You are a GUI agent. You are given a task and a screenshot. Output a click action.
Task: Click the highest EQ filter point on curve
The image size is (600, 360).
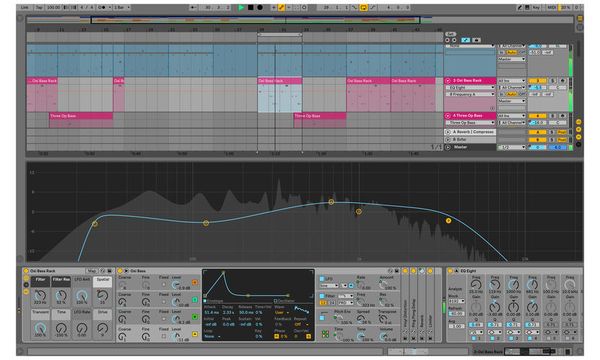[331, 202]
